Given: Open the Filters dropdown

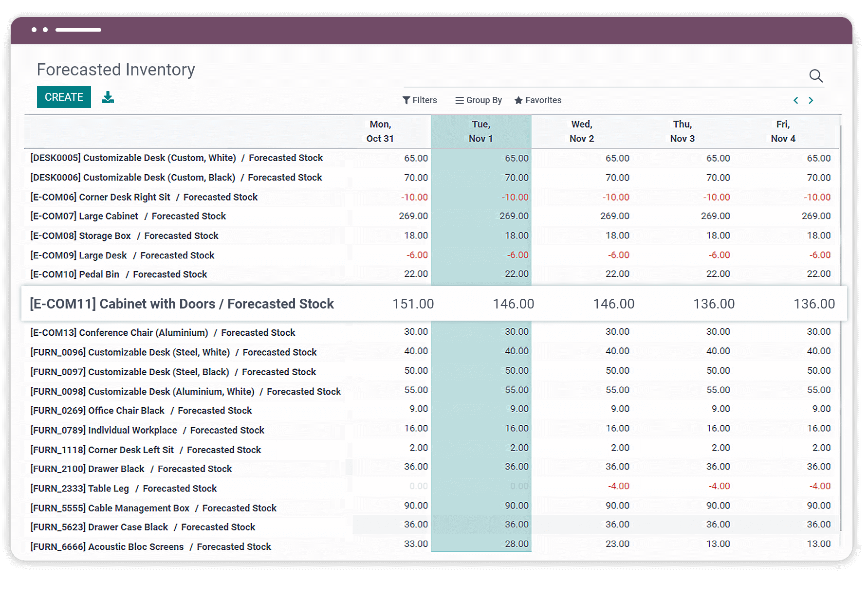Looking at the screenshot, I should coord(425,100).
